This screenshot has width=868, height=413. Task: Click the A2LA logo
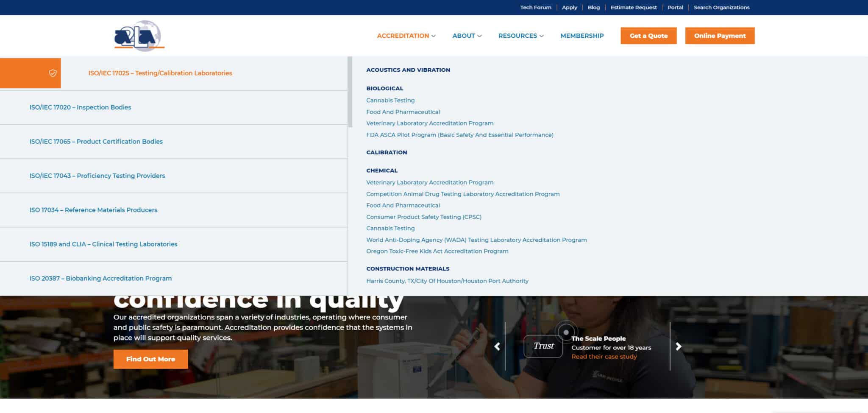tap(138, 36)
